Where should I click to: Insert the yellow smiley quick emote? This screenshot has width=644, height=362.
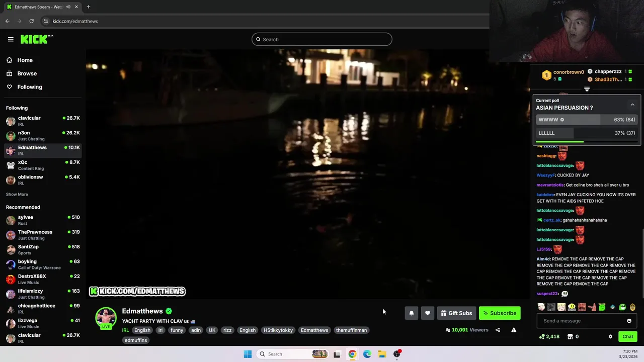point(572,307)
